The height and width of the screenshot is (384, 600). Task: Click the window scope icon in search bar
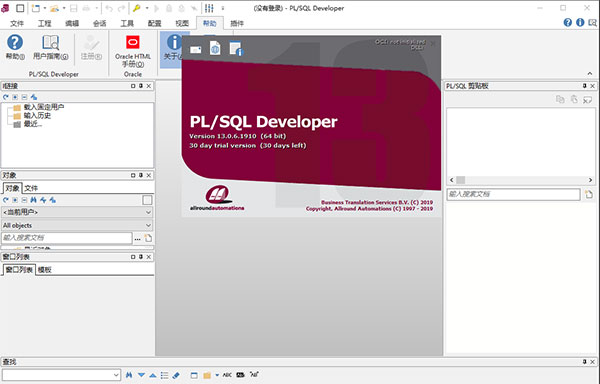coord(194,375)
